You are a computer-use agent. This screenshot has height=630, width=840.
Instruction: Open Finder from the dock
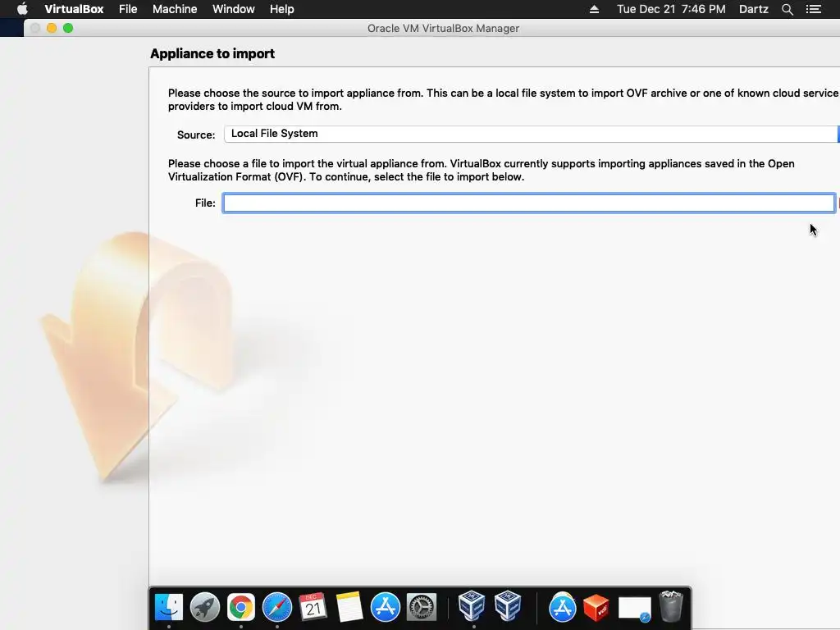click(169, 607)
